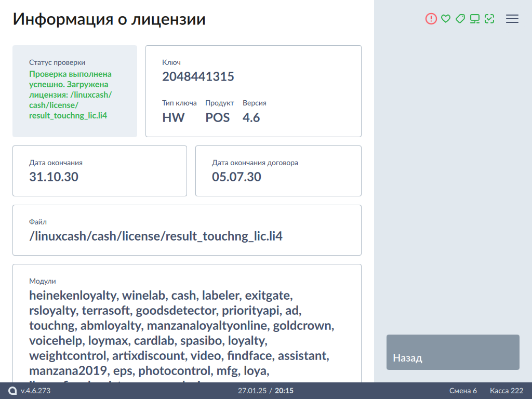Click the green price tag icon
The height and width of the screenshot is (399, 532).
click(x=460, y=19)
